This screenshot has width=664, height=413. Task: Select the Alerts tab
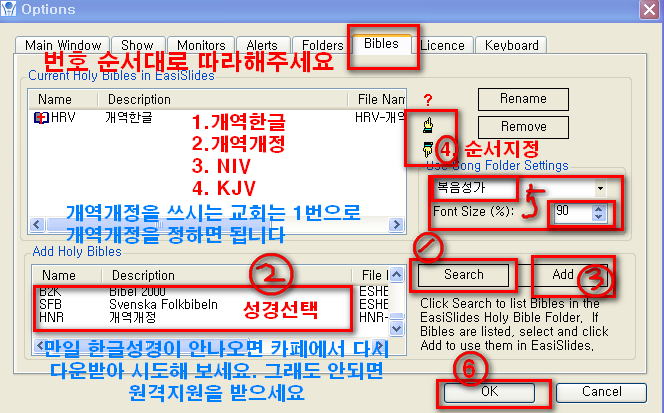(262, 45)
